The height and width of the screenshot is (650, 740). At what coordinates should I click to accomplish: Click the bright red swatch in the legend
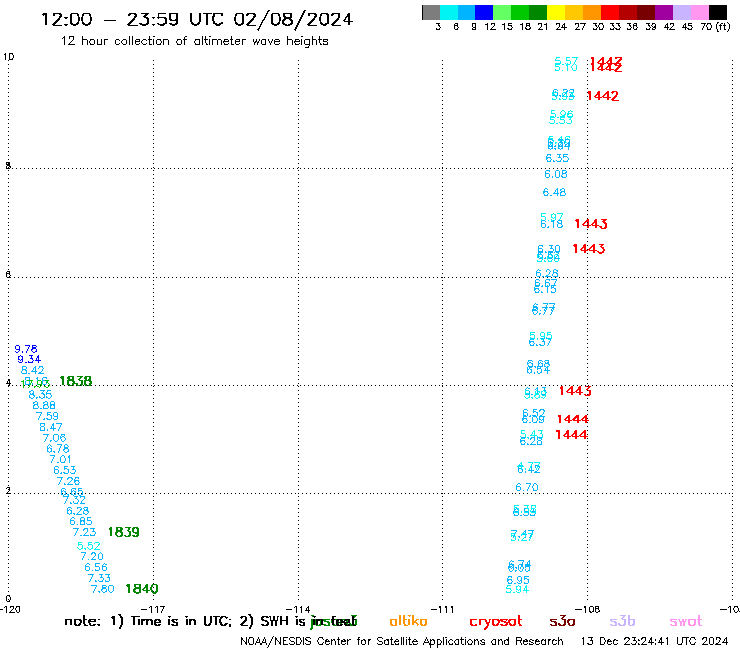[610, 12]
